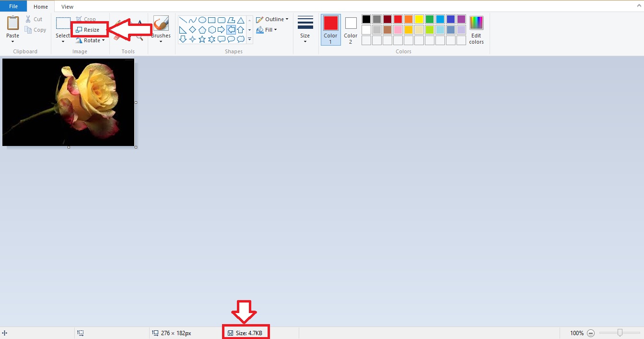Viewport: 644px width, 339px height.
Task: Open the shape Fill dropdown
Action: [267, 30]
